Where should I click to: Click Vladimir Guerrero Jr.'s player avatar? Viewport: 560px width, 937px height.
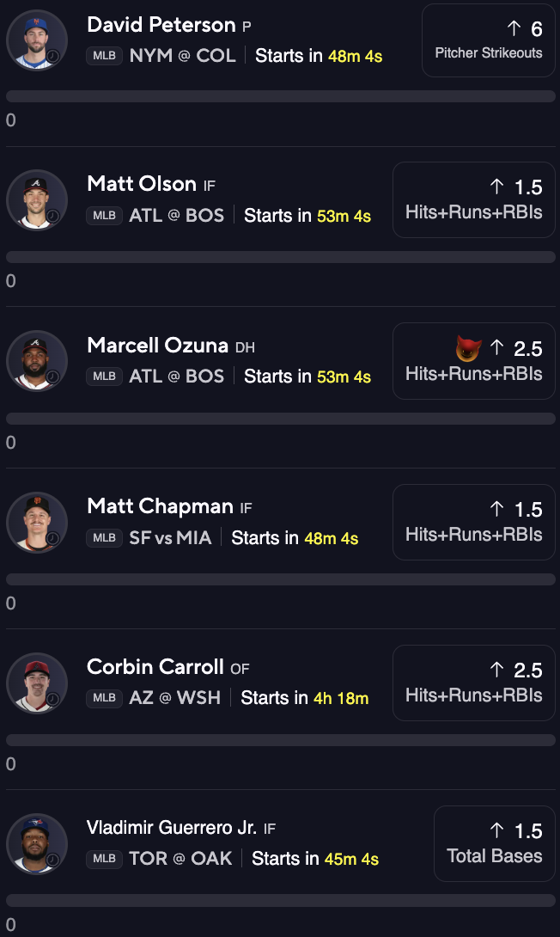coord(37,843)
